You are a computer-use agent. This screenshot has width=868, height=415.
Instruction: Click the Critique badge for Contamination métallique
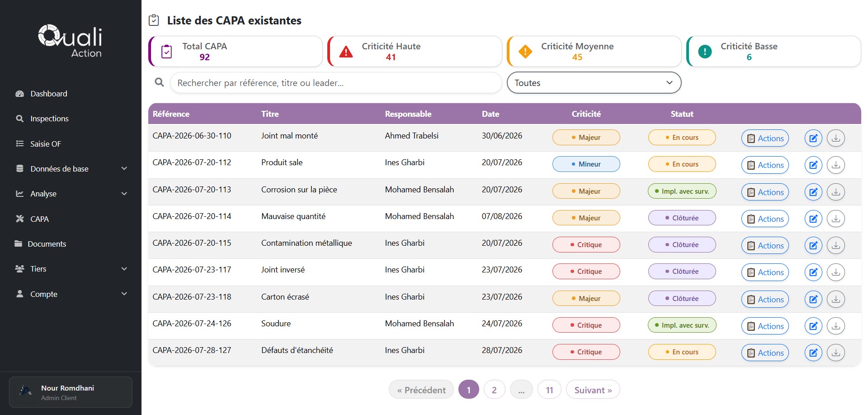[x=586, y=245]
